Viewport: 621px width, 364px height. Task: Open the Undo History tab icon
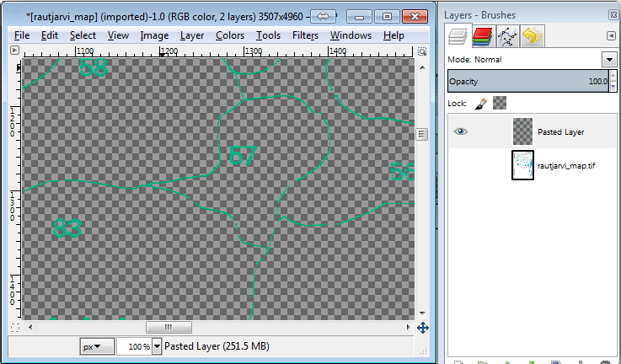[532, 35]
